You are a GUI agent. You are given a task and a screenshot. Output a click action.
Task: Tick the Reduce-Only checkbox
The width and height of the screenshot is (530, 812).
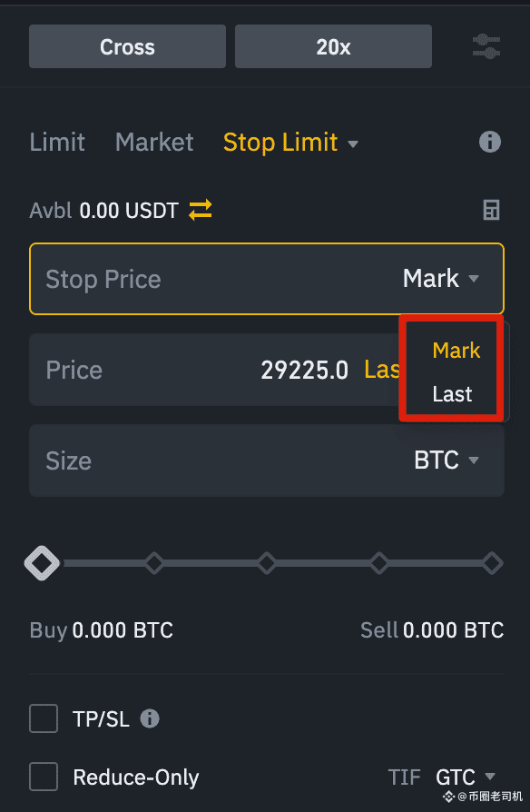[x=44, y=777]
